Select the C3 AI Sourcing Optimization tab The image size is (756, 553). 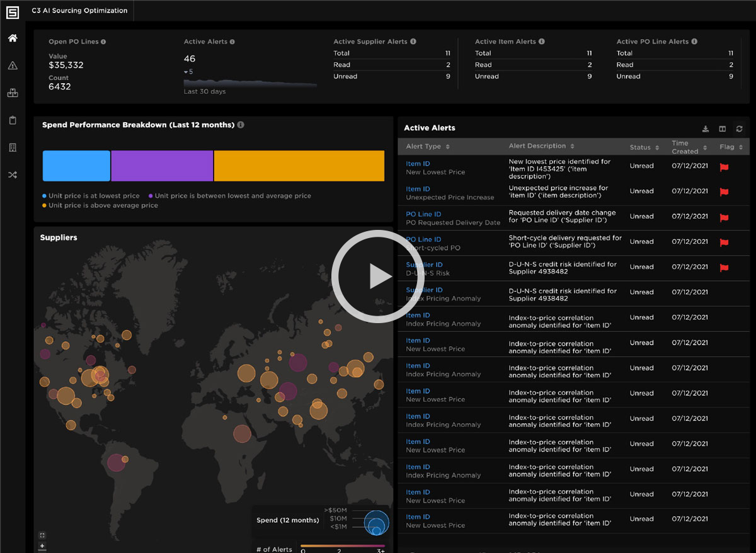point(79,11)
